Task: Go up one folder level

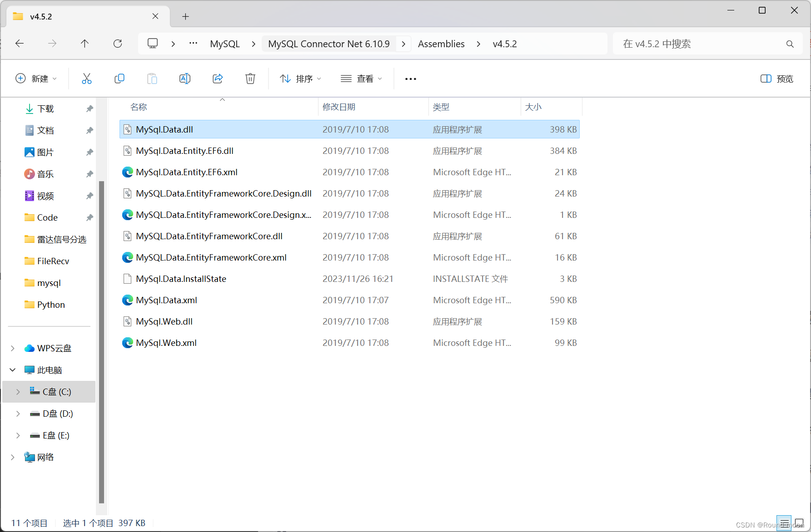Action: pos(85,44)
